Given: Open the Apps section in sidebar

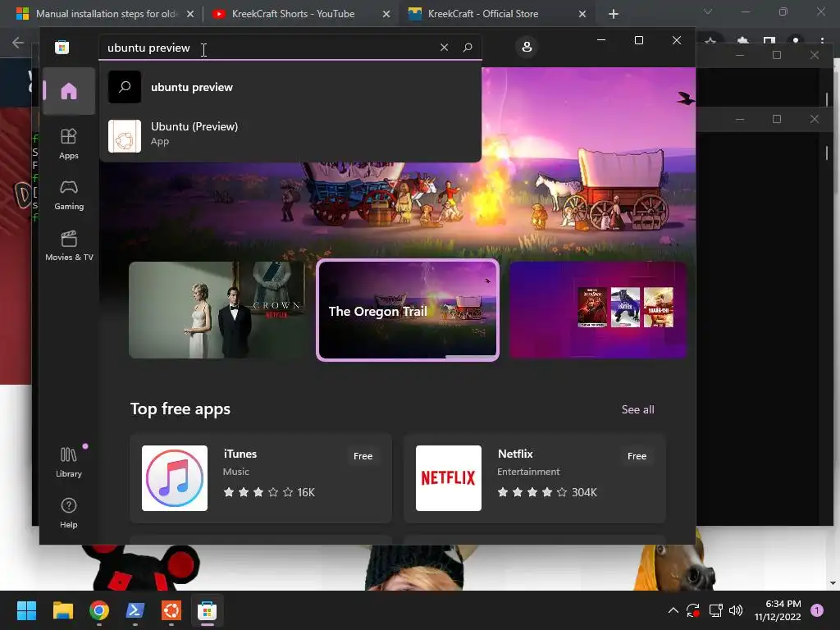Looking at the screenshot, I should (x=69, y=144).
